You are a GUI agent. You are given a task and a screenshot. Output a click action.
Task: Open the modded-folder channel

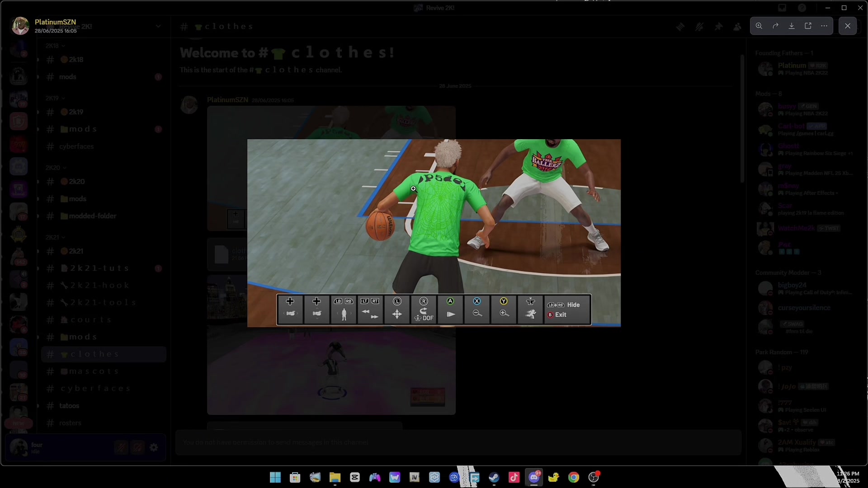click(104, 216)
